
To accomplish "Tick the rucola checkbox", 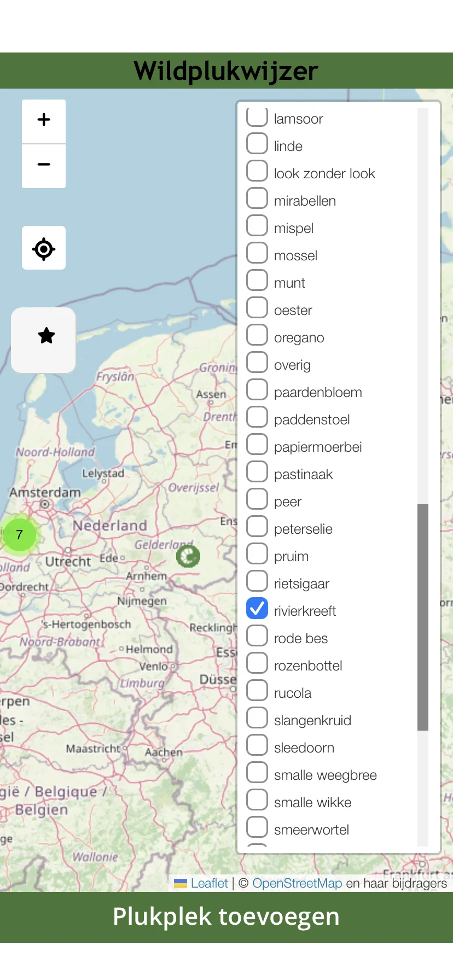I will [x=257, y=691].
